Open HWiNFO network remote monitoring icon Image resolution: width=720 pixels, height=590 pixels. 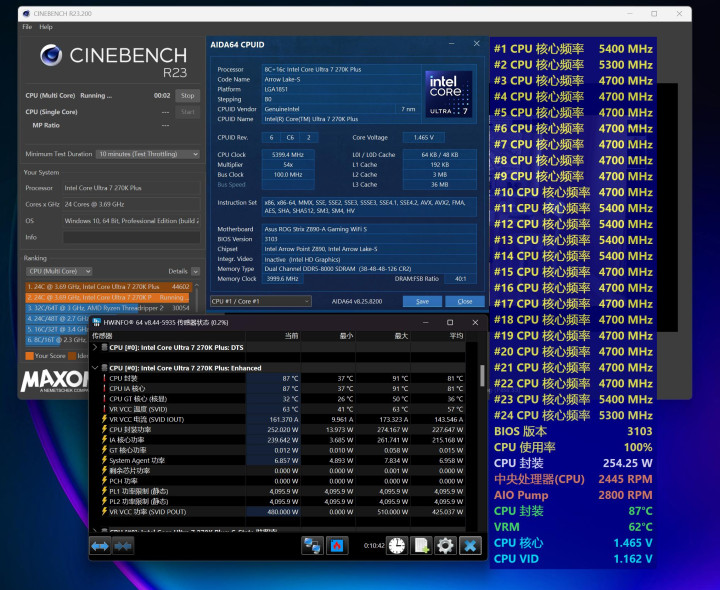[312, 545]
